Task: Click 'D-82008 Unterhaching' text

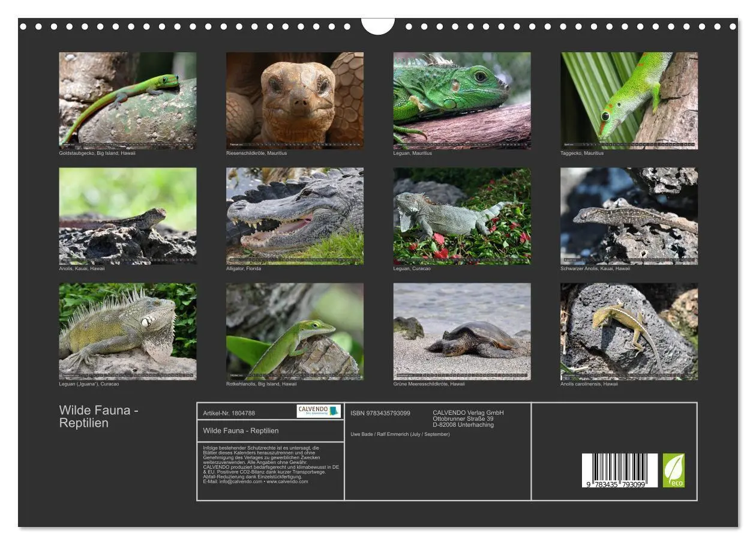Action: tap(464, 425)
